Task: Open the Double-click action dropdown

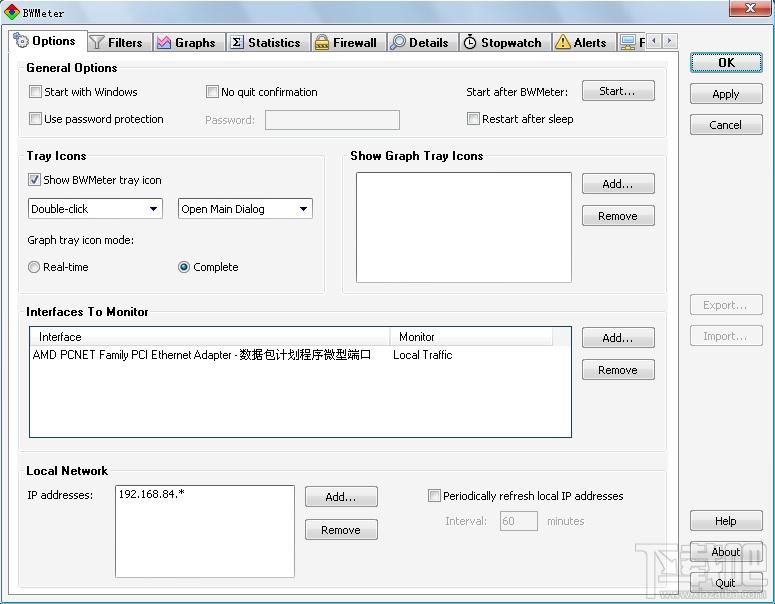Action: pyautogui.click(x=95, y=209)
